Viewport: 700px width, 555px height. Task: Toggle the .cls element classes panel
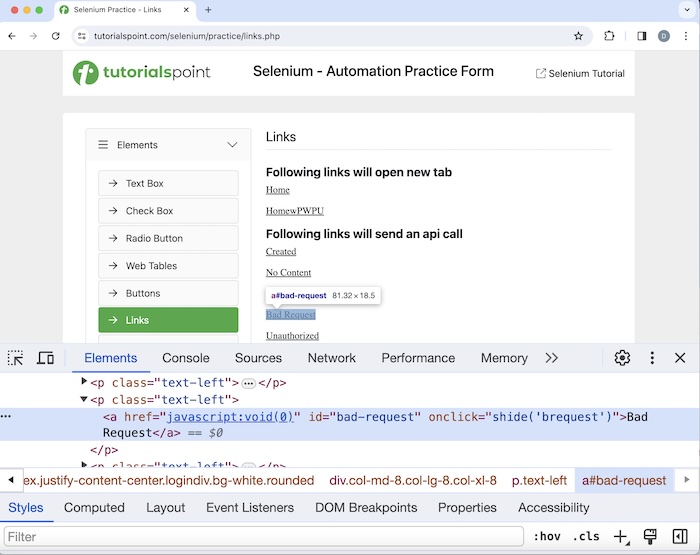tap(586, 537)
